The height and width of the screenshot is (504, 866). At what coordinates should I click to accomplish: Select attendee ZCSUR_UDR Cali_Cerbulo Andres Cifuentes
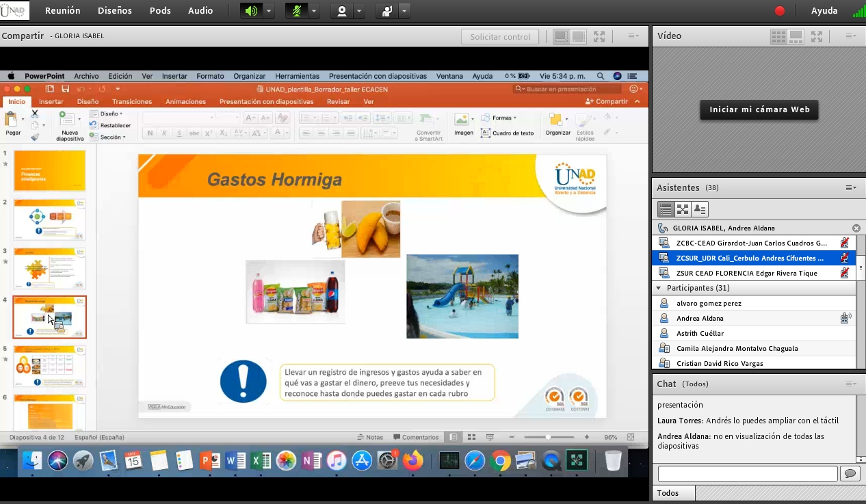point(754,258)
